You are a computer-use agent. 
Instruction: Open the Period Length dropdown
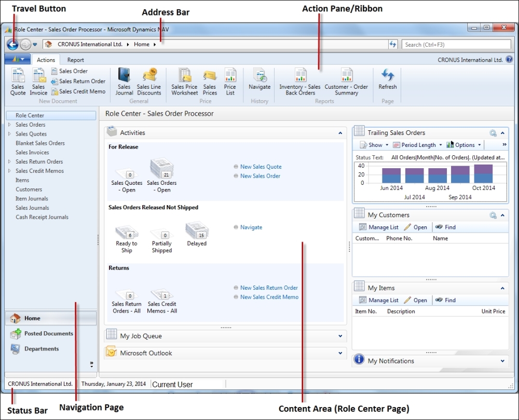(x=417, y=145)
